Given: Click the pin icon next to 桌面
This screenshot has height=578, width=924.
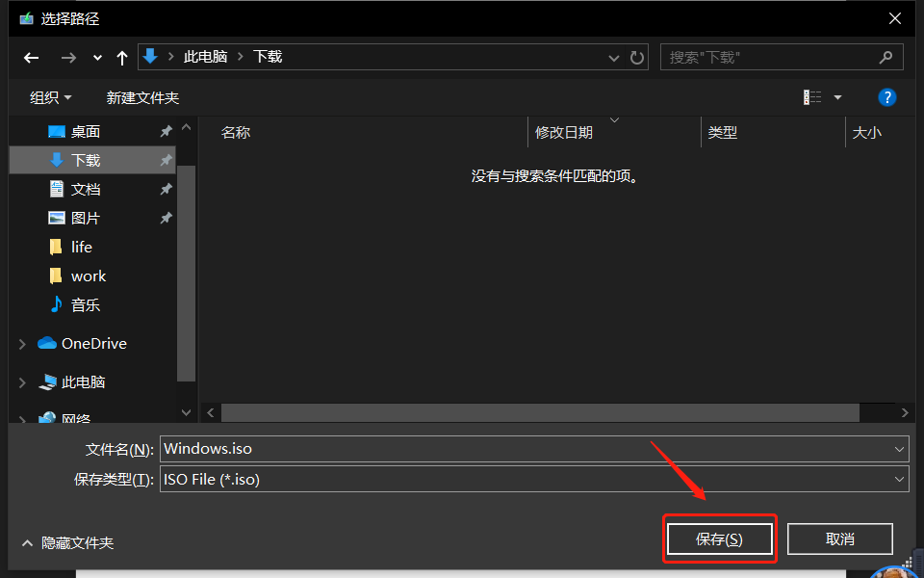Looking at the screenshot, I should [x=167, y=132].
